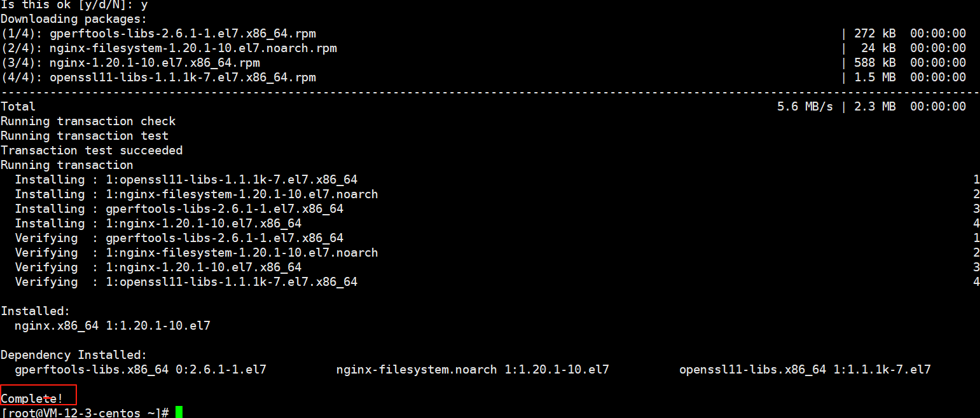Image resolution: width=980 pixels, height=418 pixels.
Task: Click the 'Installing : gperftools-libs-2.6.1-1.el7.x86_64' line
Action: pyautogui.click(x=179, y=209)
